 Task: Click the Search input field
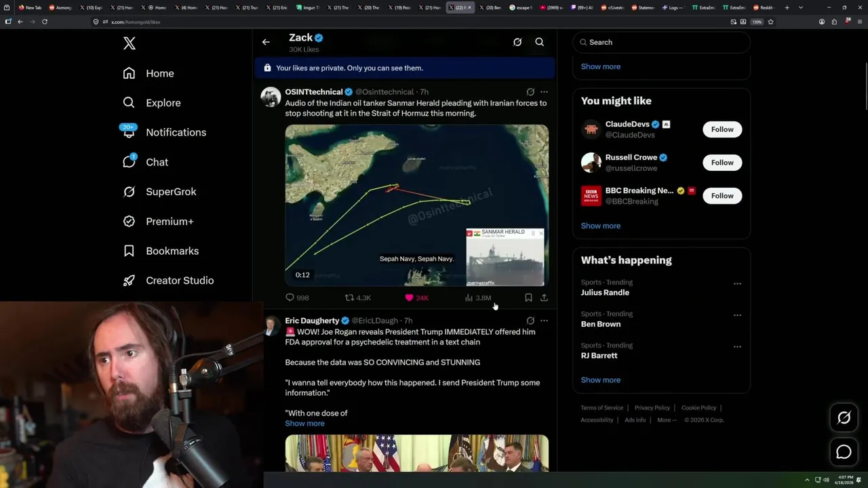click(662, 42)
